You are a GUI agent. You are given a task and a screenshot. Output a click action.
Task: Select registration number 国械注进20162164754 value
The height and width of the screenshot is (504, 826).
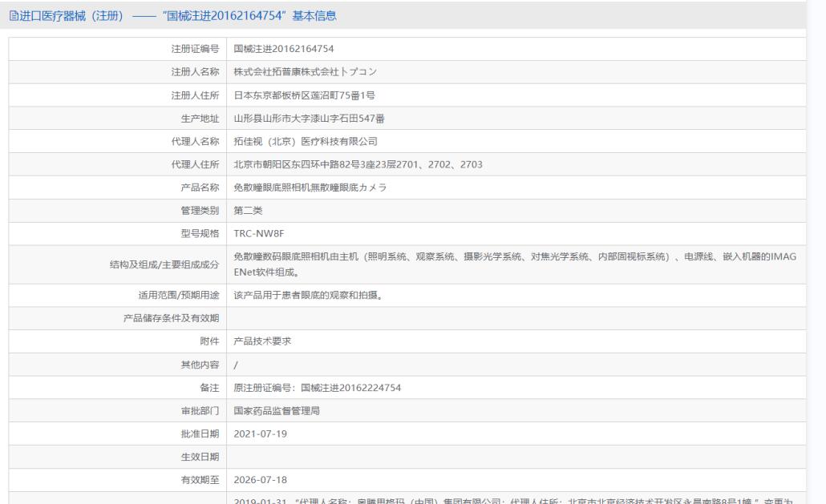click(283, 49)
